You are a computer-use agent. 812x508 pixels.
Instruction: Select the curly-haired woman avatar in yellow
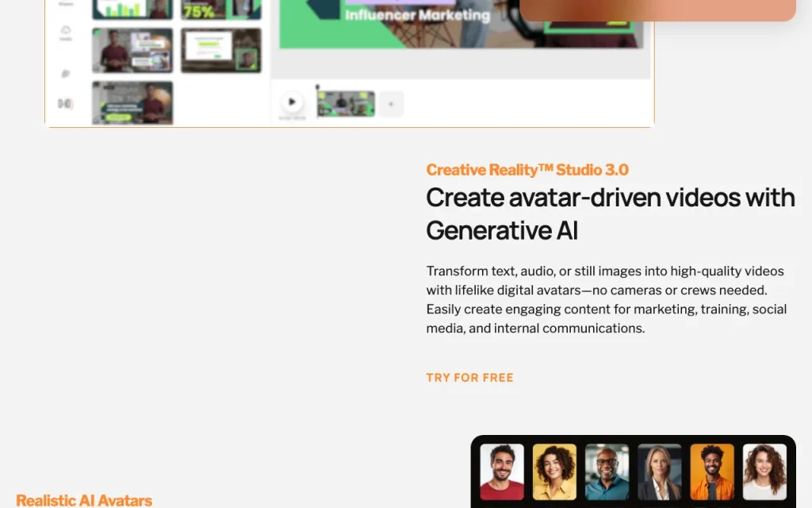[x=554, y=471]
